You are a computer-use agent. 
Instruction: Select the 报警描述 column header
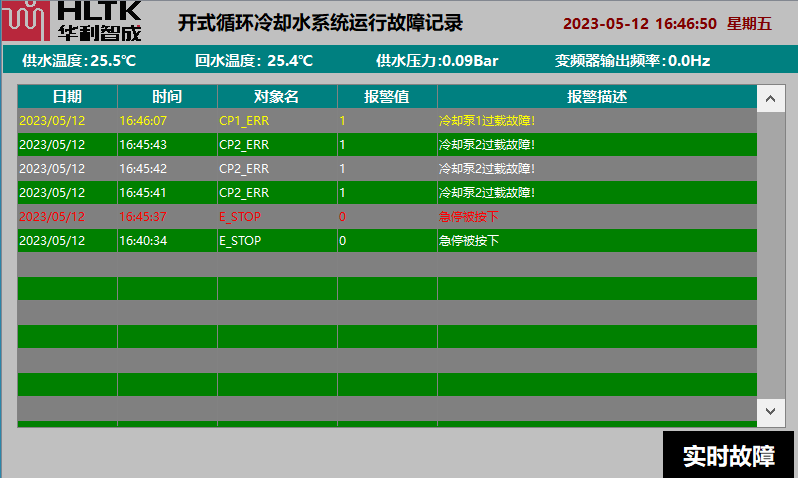[x=597, y=97]
